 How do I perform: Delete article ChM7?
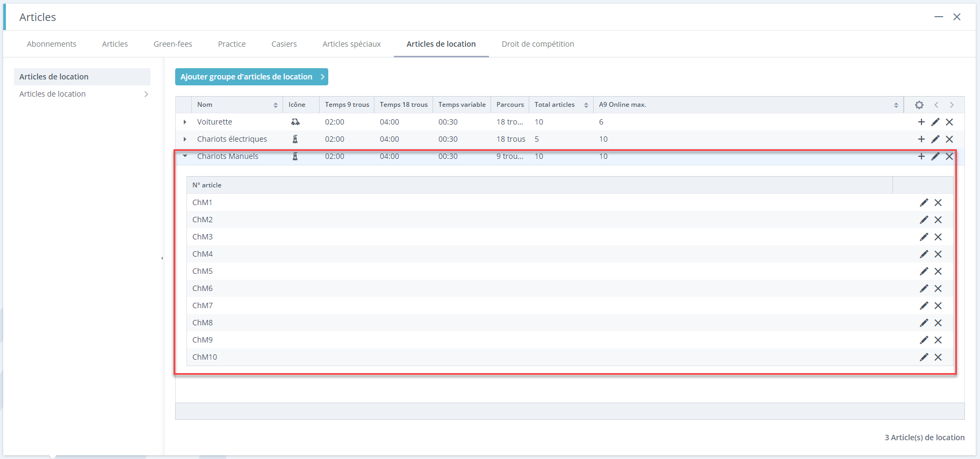[938, 305]
